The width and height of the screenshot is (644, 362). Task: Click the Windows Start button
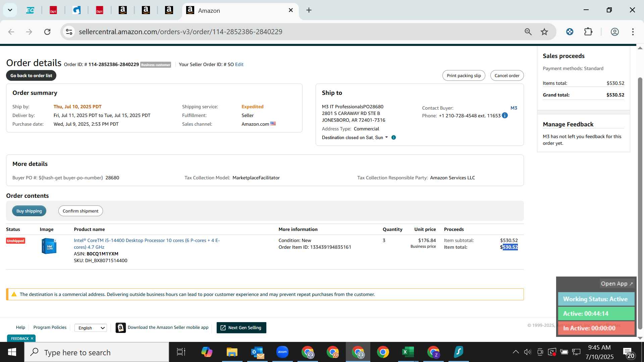pyautogui.click(x=12, y=352)
